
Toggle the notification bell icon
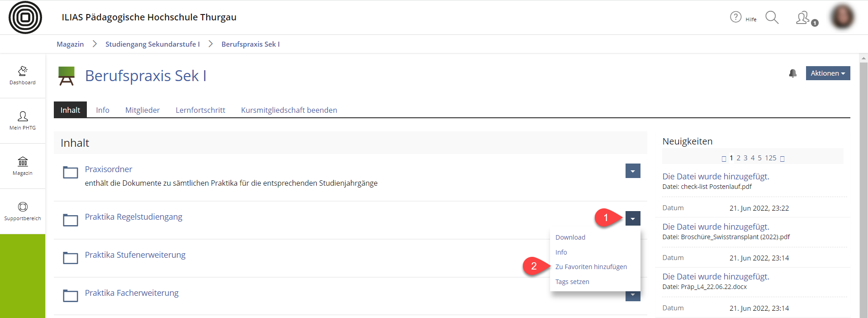[x=792, y=73]
